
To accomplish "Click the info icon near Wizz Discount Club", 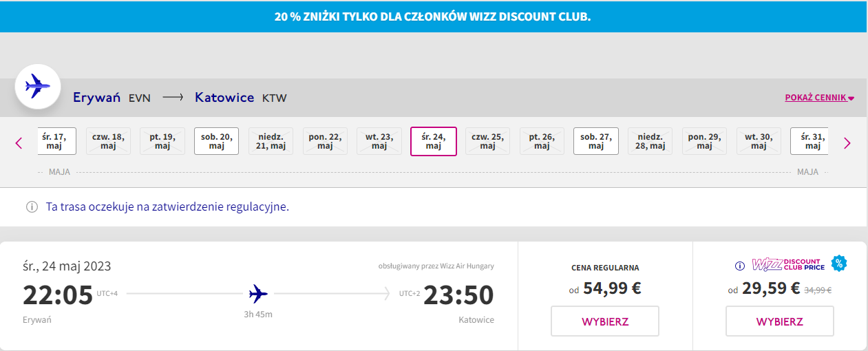I will pos(740,266).
